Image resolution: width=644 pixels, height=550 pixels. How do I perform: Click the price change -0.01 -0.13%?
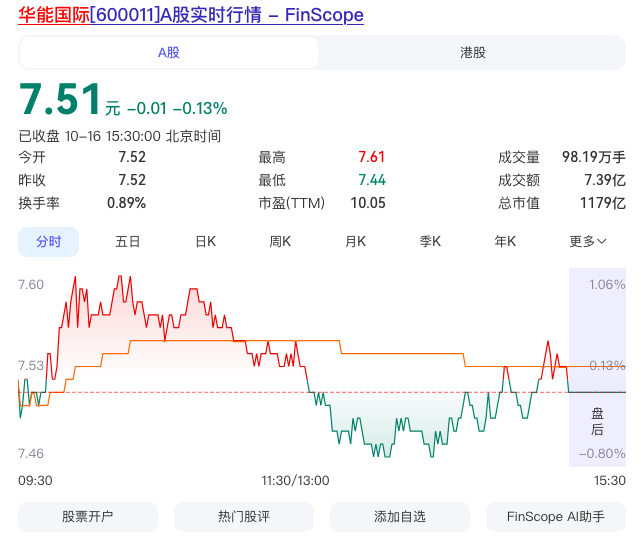click(177, 109)
